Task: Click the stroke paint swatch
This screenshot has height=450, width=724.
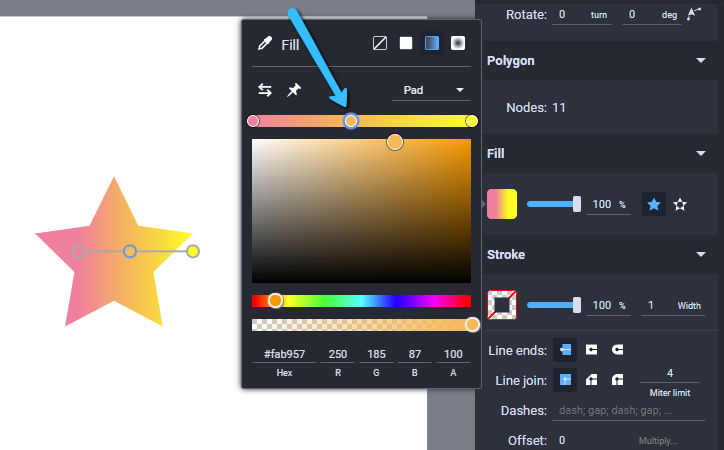Action: pyautogui.click(x=502, y=305)
